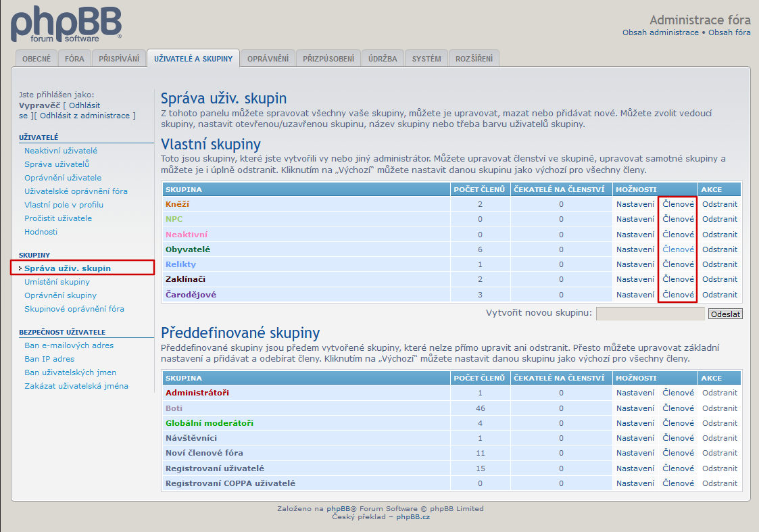Open Nastavení for Globální moderátoři
Image resolution: width=759 pixels, height=532 pixels.
(x=635, y=423)
